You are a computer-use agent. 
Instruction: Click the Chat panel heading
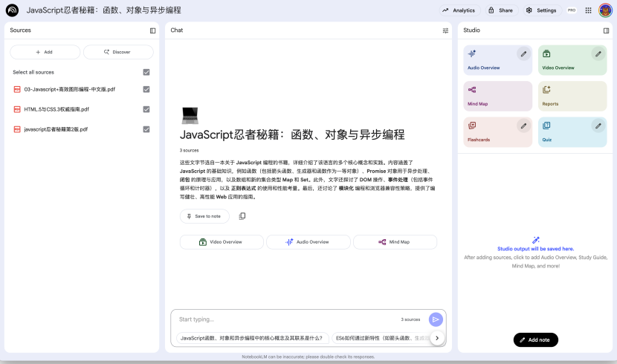177,30
